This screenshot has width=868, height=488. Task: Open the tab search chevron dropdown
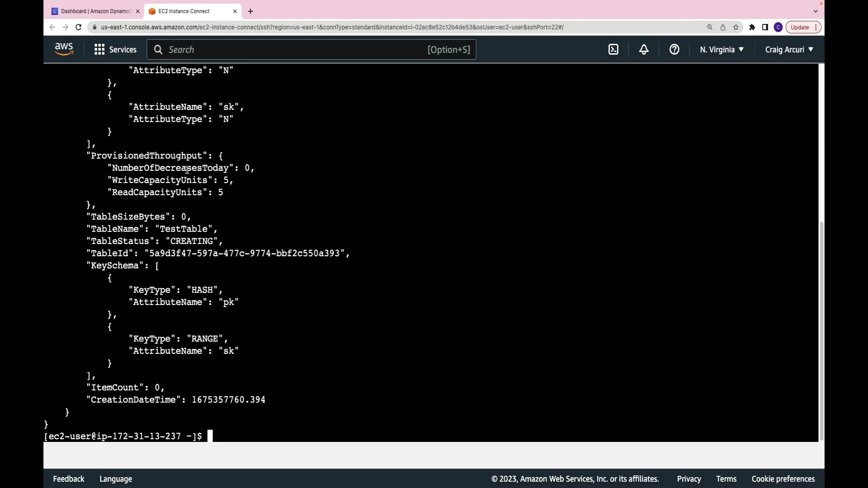(816, 11)
